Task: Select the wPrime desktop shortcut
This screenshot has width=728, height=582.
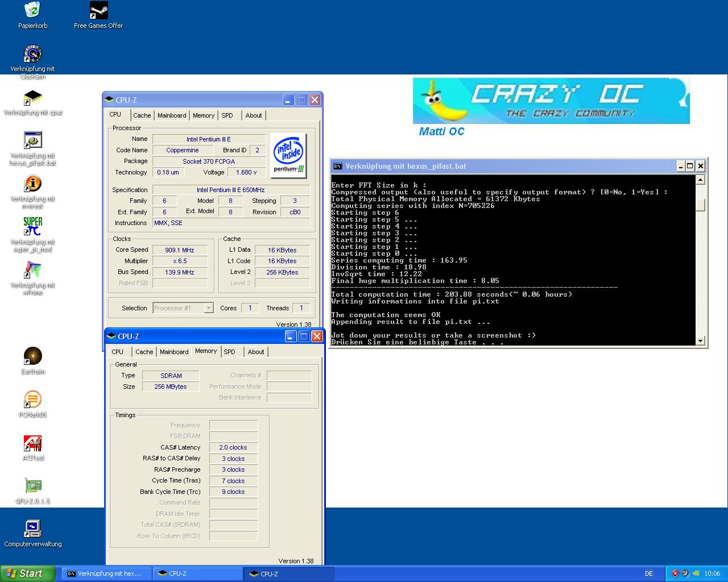Action: click(32, 270)
